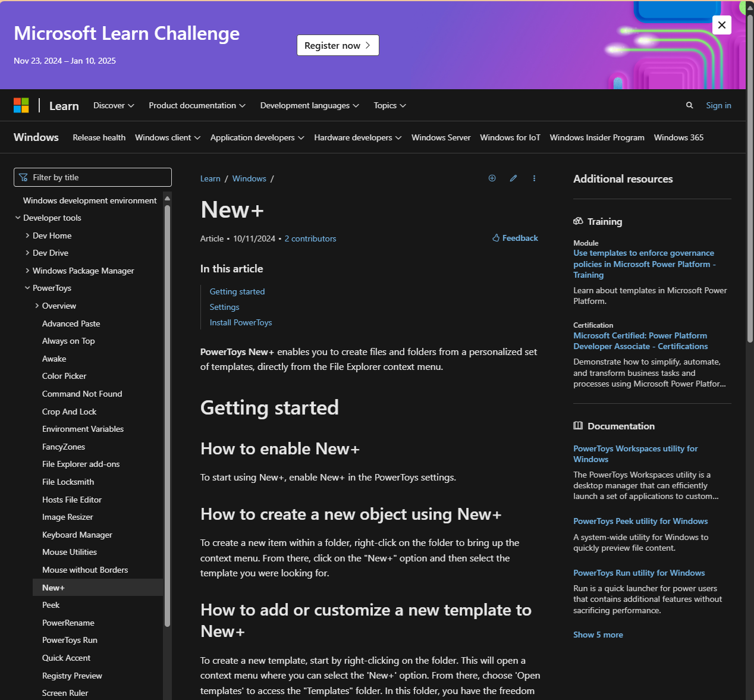Open Hardware developers dropdown
The height and width of the screenshot is (700, 754).
pos(357,137)
